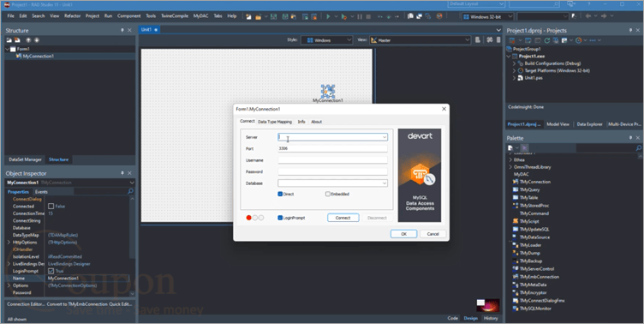Image resolution: width=644 pixels, height=324 pixels.
Task: Switch to Code view tab at bottom
Action: coord(453,318)
